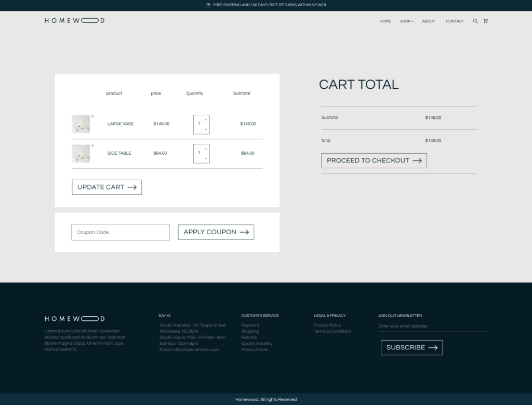Navigate to Contact in the top menu
Viewport: 532px width, 405px height.
click(455, 21)
